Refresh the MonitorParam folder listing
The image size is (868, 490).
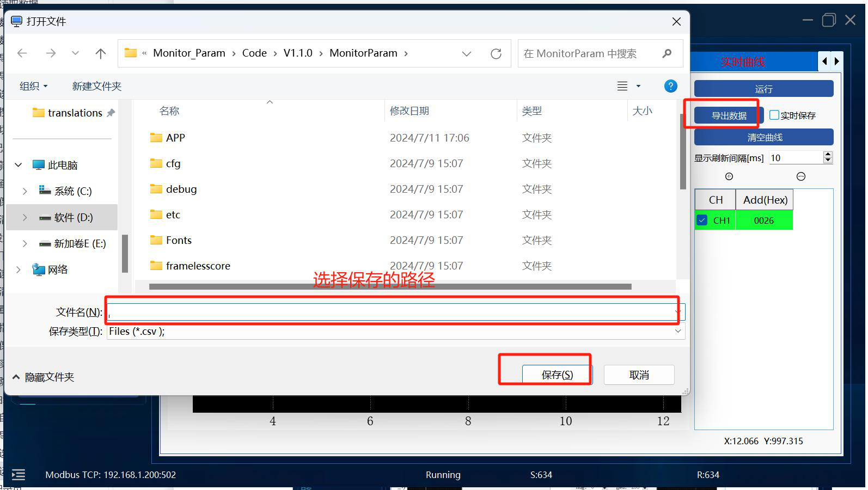(496, 53)
